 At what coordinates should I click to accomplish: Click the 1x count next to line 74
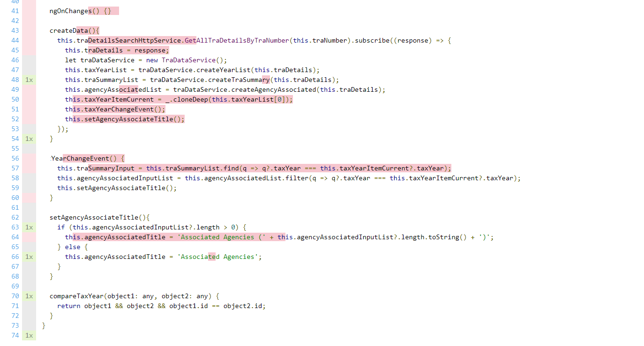tap(29, 335)
